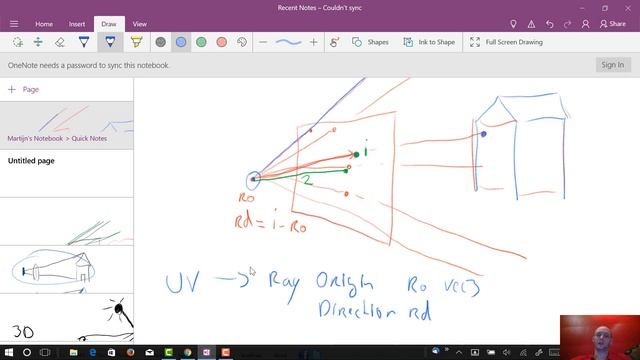Click the Sign In button

click(x=613, y=64)
